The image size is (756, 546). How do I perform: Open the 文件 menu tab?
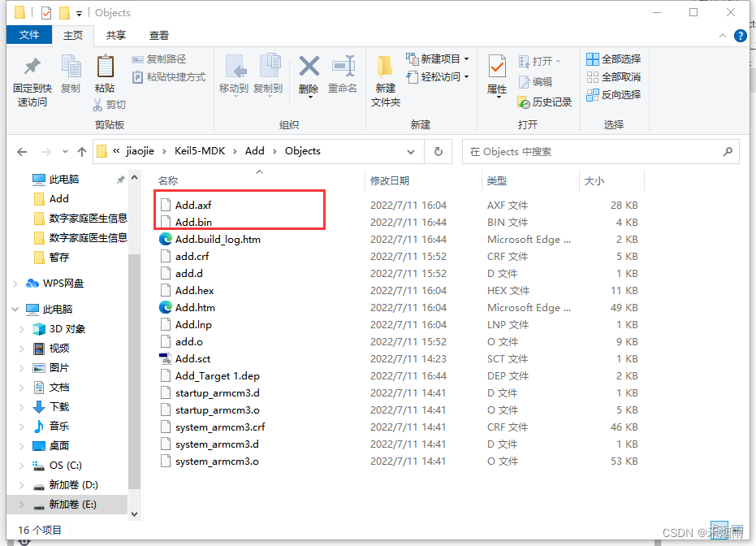(29, 35)
